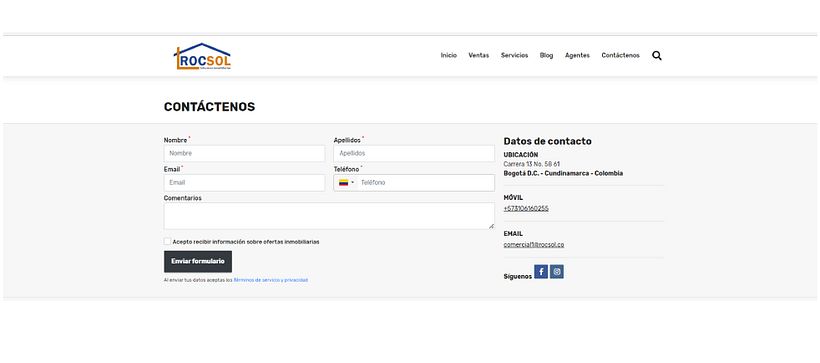
Task: Focus the Email input field
Action: pyautogui.click(x=244, y=183)
